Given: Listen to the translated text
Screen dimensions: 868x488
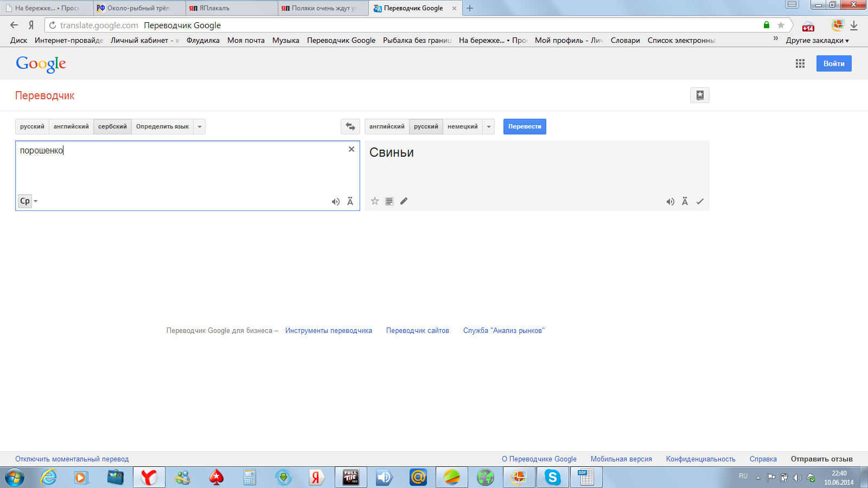Looking at the screenshot, I should click(x=671, y=202).
